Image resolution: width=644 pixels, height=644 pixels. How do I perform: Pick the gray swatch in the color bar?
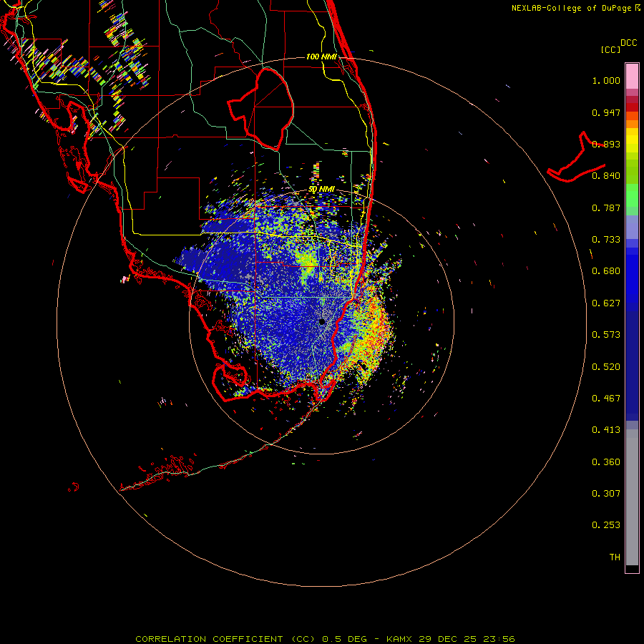pos(632,497)
